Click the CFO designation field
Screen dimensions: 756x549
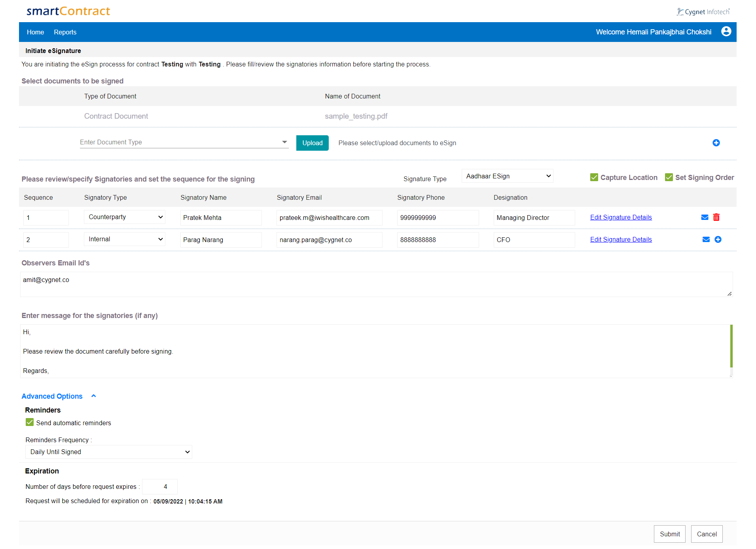[x=534, y=240]
